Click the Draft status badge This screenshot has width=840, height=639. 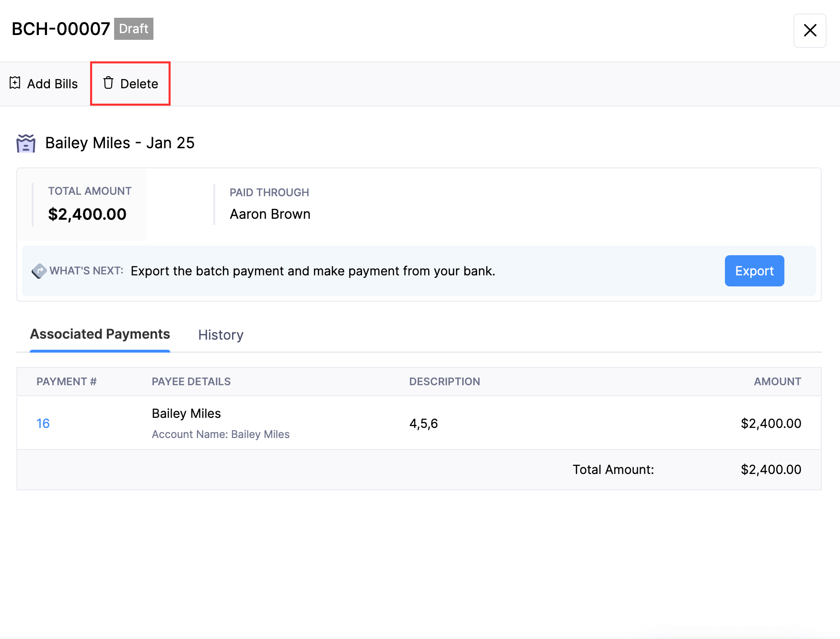(133, 29)
